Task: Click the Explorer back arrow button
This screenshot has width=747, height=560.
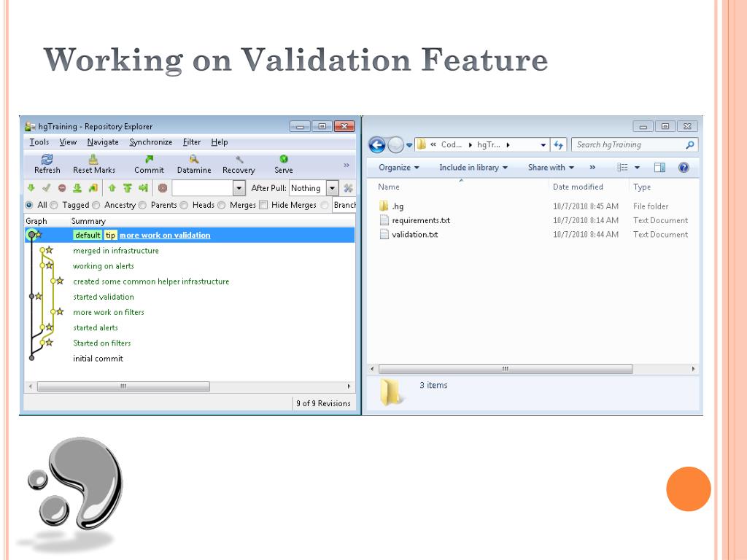Action: point(378,145)
